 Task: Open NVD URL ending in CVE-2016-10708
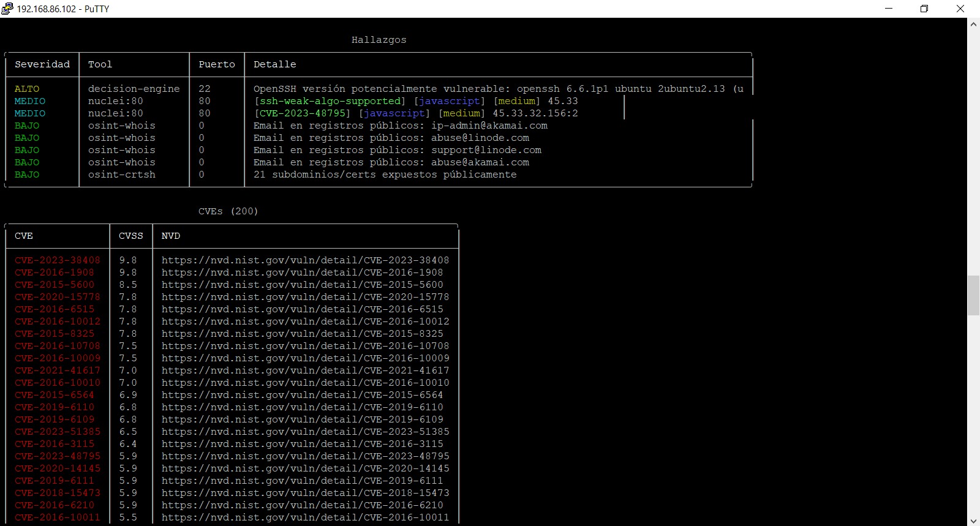point(306,346)
